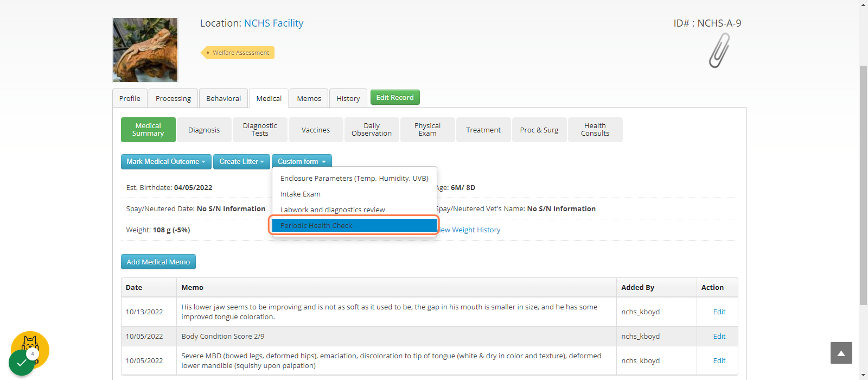Expand the Mark Medical Outcome dropdown
The width and height of the screenshot is (868, 380).
point(166,162)
